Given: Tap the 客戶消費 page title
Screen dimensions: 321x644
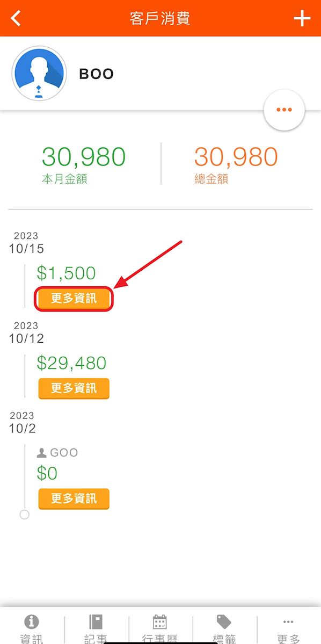Looking at the screenshot, I should point(160,18).
